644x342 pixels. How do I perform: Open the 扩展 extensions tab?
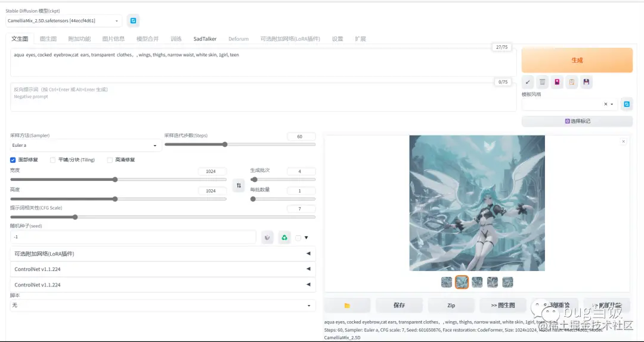click(360, 39)
